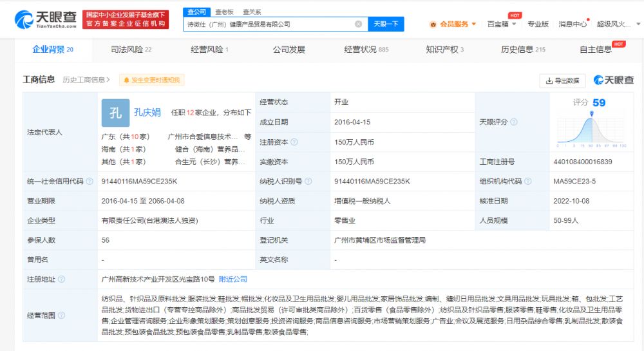Click help icon beside 统一社会信用代码
644x351 pixels.
point(89,181)
